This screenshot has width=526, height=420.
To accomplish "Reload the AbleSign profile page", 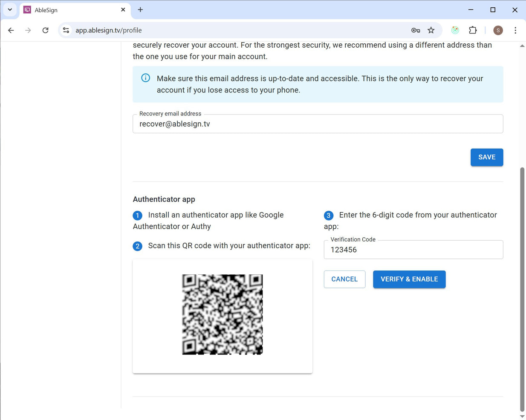I will pyautogui.click(x=46, y=30).
